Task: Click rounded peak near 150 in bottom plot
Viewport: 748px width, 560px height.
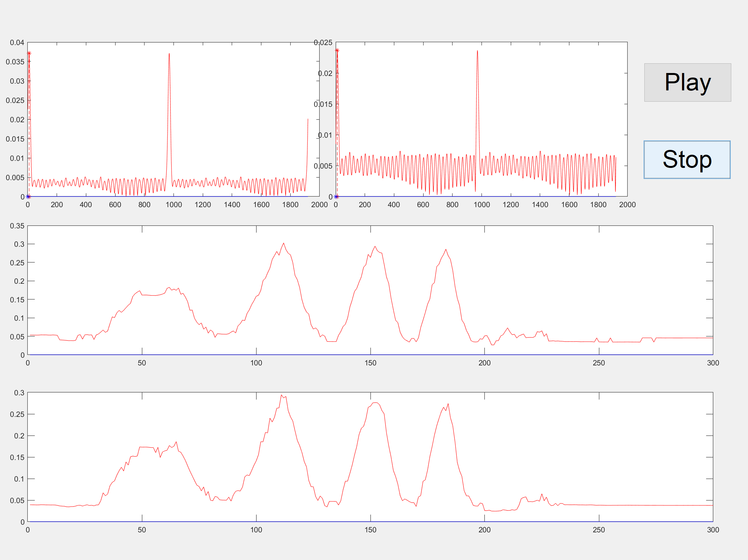Action: click(x=375, y=403)
